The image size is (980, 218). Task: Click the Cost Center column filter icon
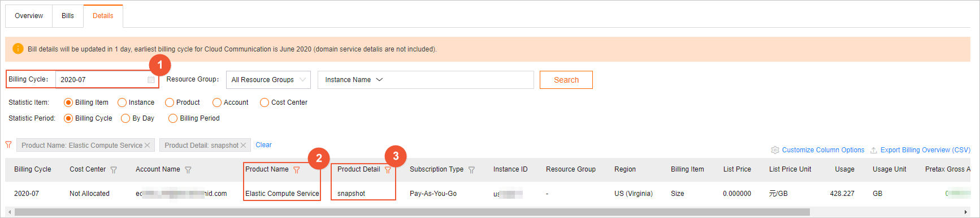[114, 170]
